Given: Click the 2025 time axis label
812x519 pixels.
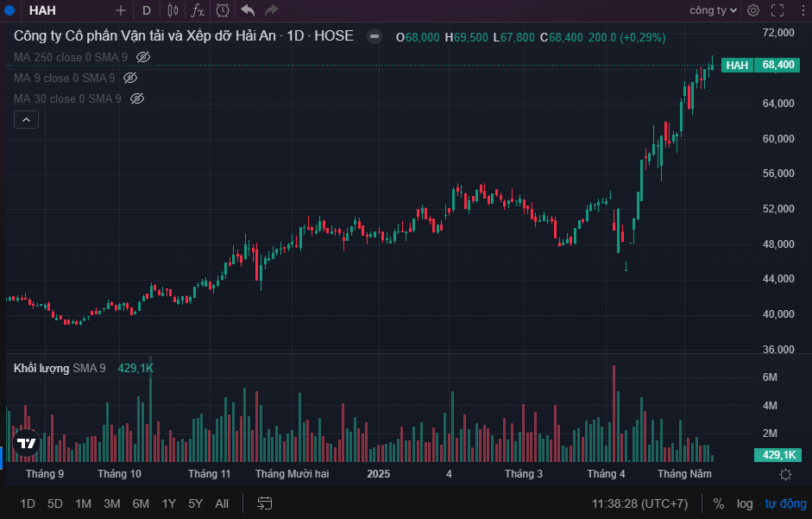Looking at the screenshot, I should point(378,474).
